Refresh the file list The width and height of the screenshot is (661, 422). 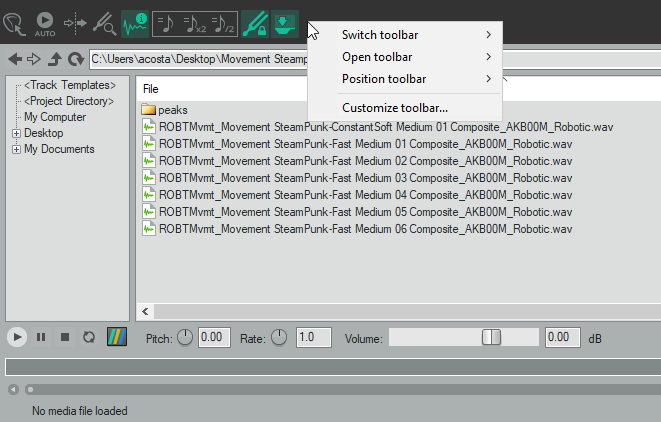pos(75,59)
